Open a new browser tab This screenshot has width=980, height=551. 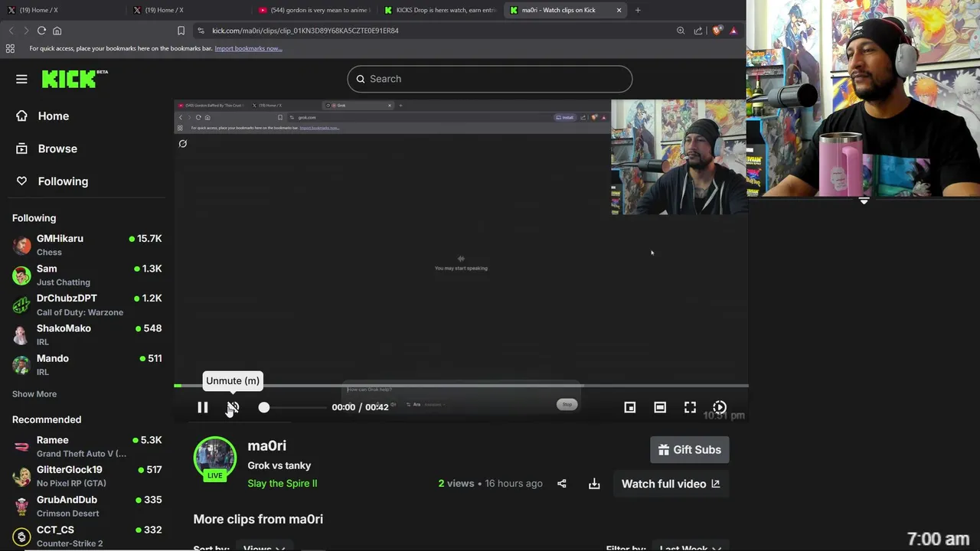pyautogui.click(x=638, y=10)
